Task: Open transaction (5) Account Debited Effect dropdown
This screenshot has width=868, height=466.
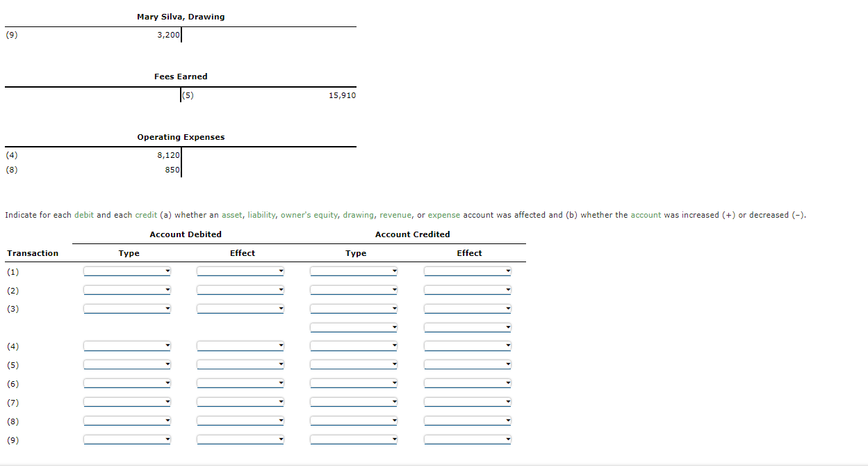Action: pyautogui.click(x=240, y=364)
